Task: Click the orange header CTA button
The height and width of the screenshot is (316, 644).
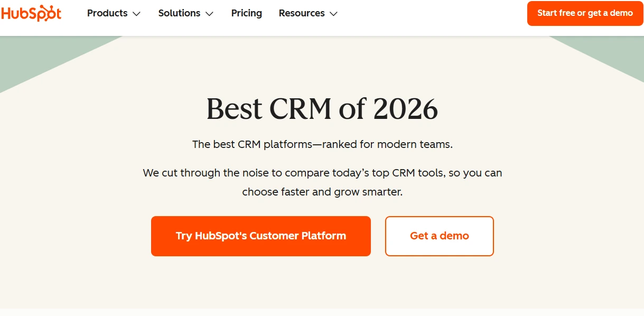Action: point(585,13)
